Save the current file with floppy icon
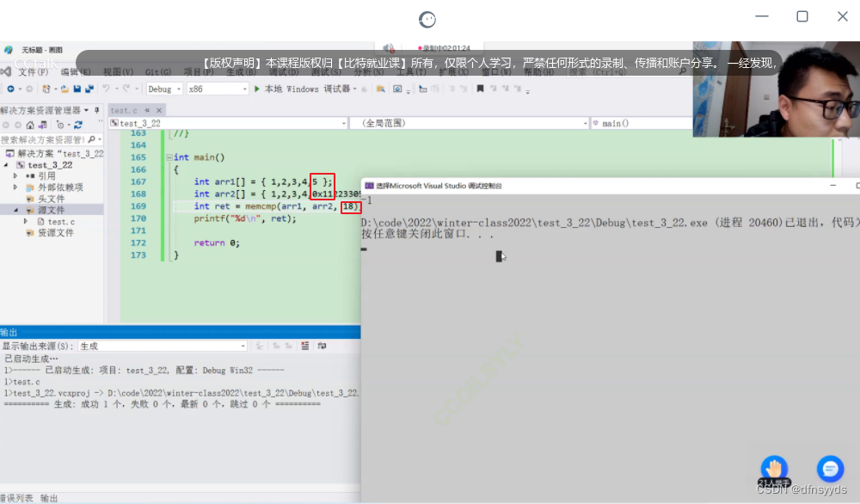 (x=77, y=89)
